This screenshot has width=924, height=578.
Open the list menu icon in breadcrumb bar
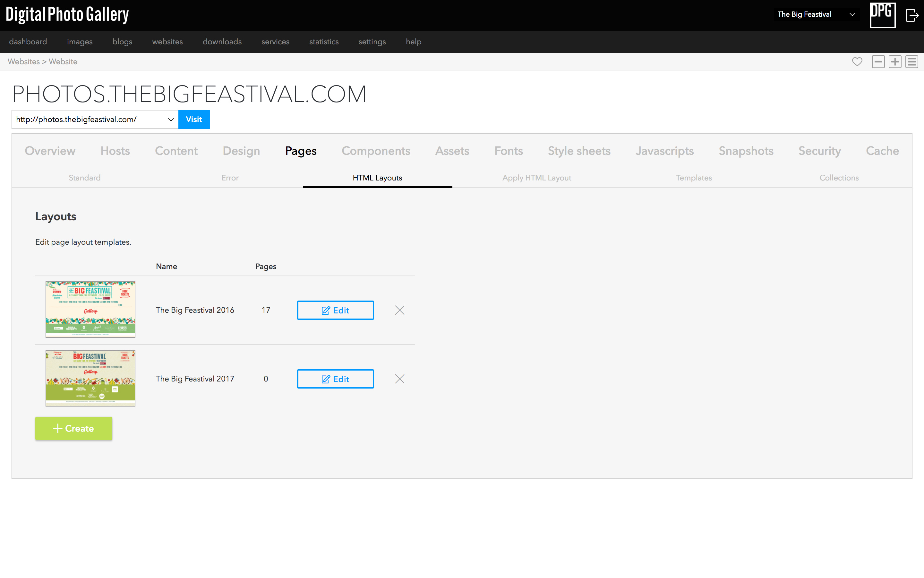(912, 62)
